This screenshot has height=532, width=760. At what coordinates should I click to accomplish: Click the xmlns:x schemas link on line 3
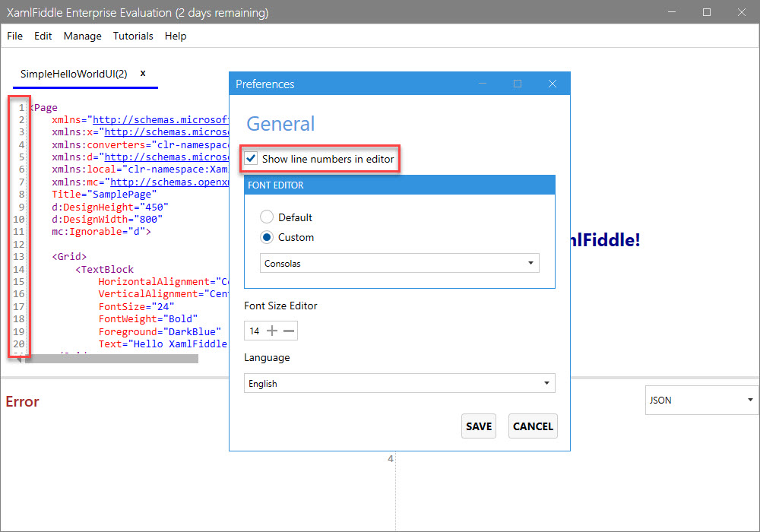(x=166, y=131)
